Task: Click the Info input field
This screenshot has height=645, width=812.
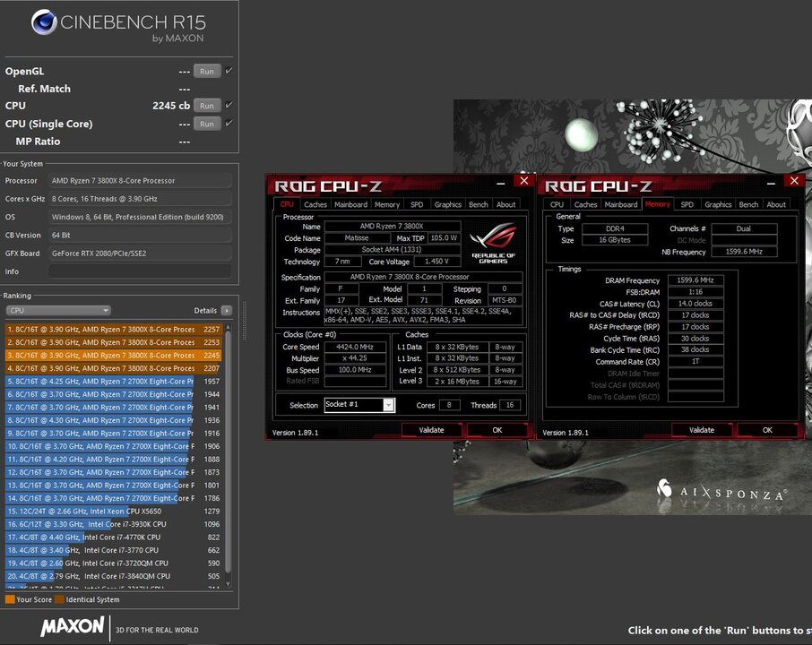Action: click(140, 271)
